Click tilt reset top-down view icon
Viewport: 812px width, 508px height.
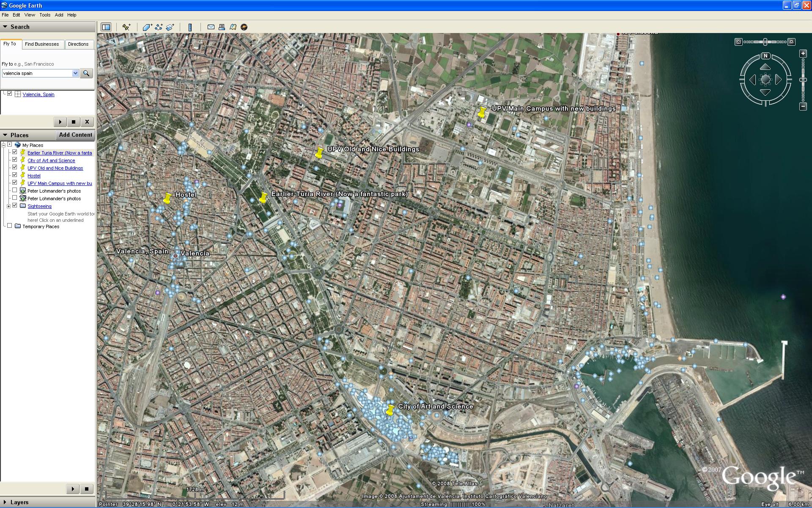(x=738, y=42)
